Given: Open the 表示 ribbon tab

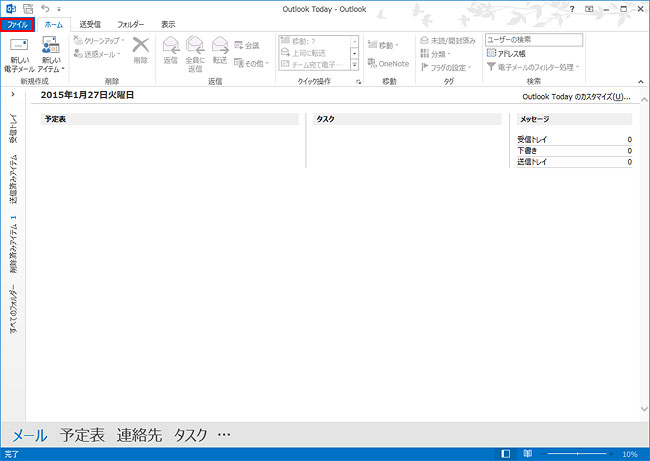Looking at the screenshot, I should tap(168, 25).
